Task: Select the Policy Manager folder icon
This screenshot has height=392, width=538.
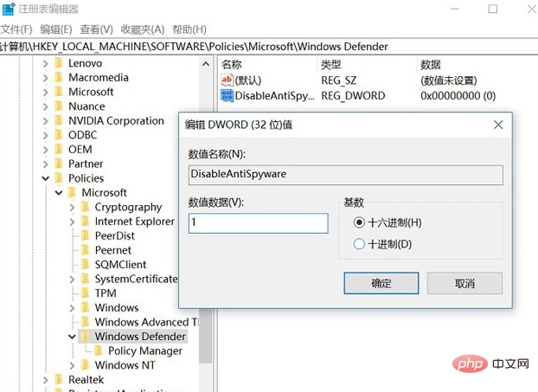Action: (x=99, y=350)
